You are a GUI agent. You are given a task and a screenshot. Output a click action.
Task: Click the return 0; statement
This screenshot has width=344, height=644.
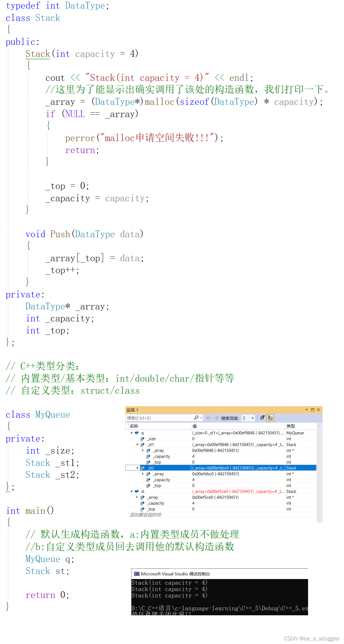47,595
